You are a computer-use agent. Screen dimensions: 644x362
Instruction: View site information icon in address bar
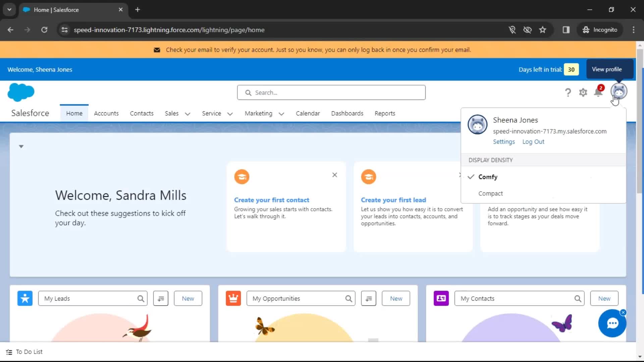click(64, 30)
